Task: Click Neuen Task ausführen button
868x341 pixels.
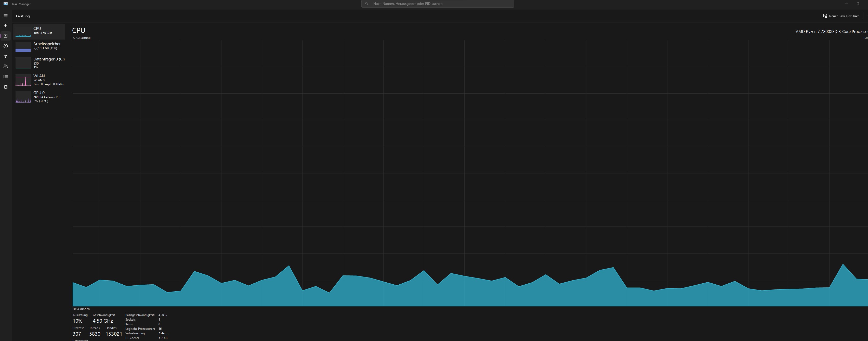Action: [x=841, y=16]
